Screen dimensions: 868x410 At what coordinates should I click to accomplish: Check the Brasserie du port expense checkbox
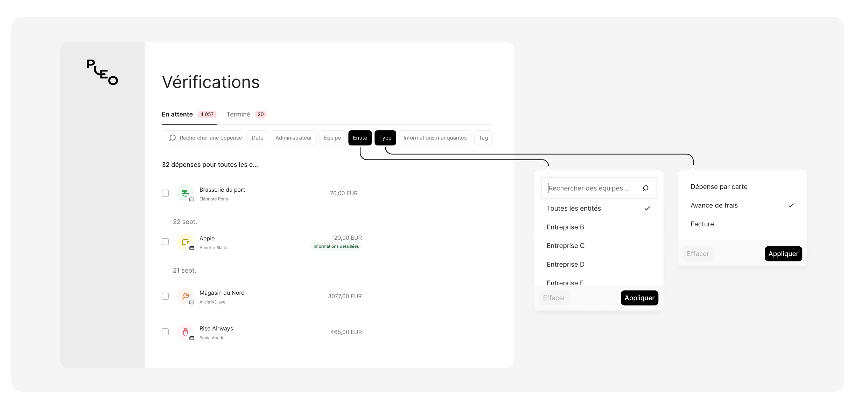coord(165,193)
